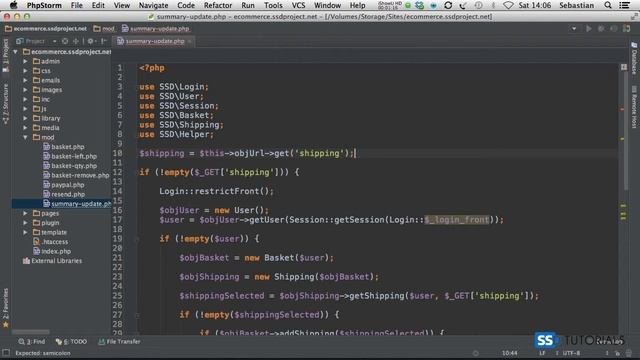Toggle the Favorites tool window strip button
This screenshot has height=360, width=640.
pos(5,308)
